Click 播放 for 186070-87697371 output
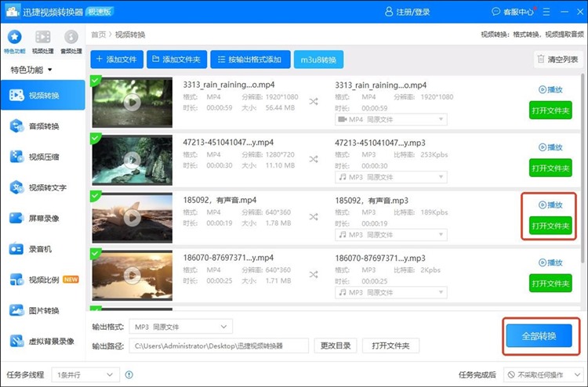 (550, 262)
